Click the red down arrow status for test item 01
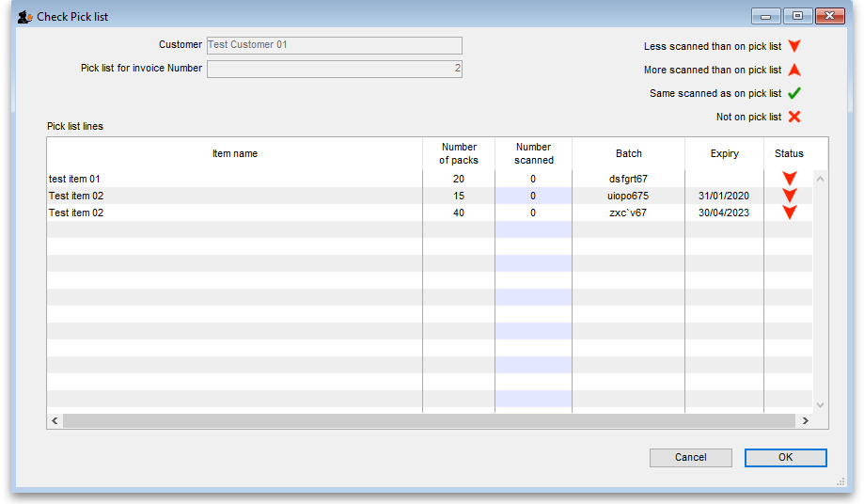The width and height of the screenshot is (864, 504). (789, 179)
